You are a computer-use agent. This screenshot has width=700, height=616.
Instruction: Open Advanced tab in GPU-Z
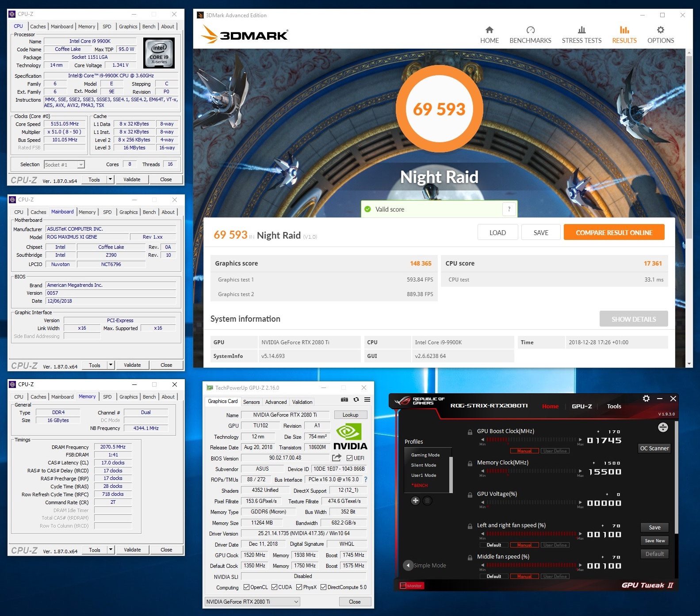276,402
